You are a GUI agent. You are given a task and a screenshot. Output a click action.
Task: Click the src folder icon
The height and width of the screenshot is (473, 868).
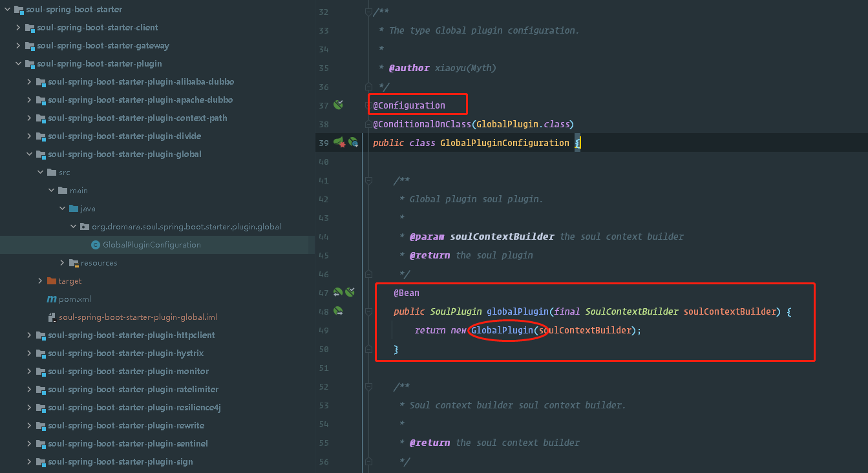(x=52, y=173)
